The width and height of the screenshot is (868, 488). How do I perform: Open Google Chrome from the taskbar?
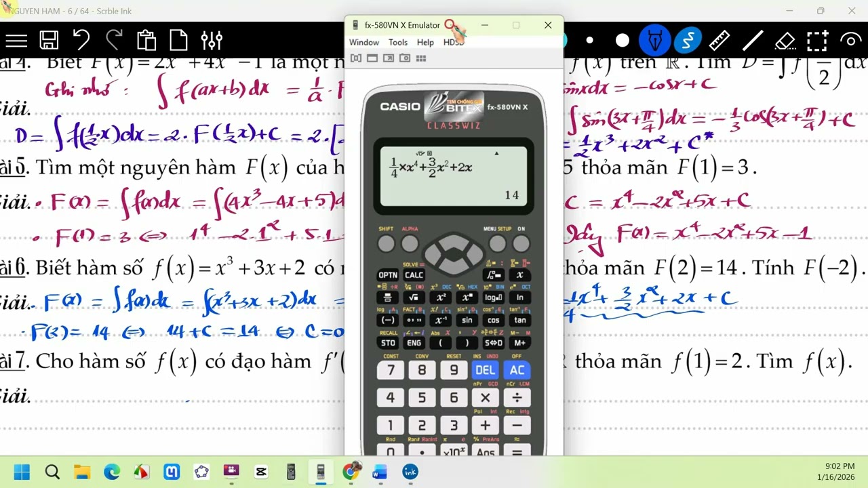351,472
